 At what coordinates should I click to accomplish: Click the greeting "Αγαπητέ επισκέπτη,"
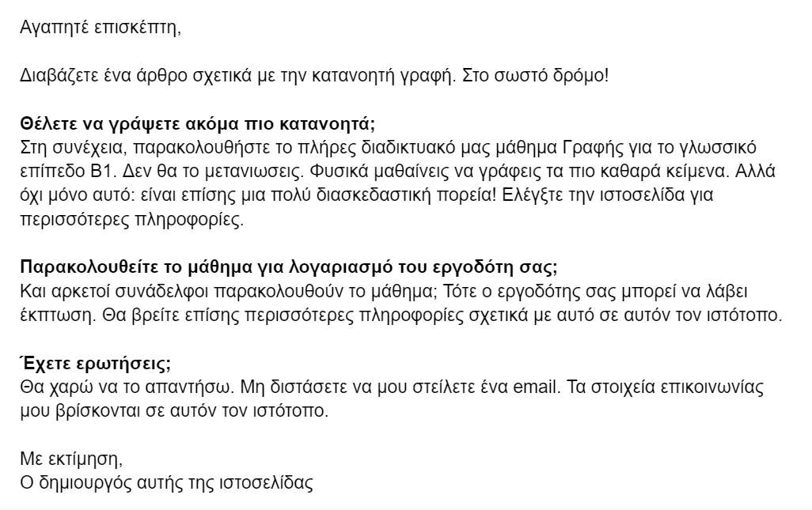point(101,28)
